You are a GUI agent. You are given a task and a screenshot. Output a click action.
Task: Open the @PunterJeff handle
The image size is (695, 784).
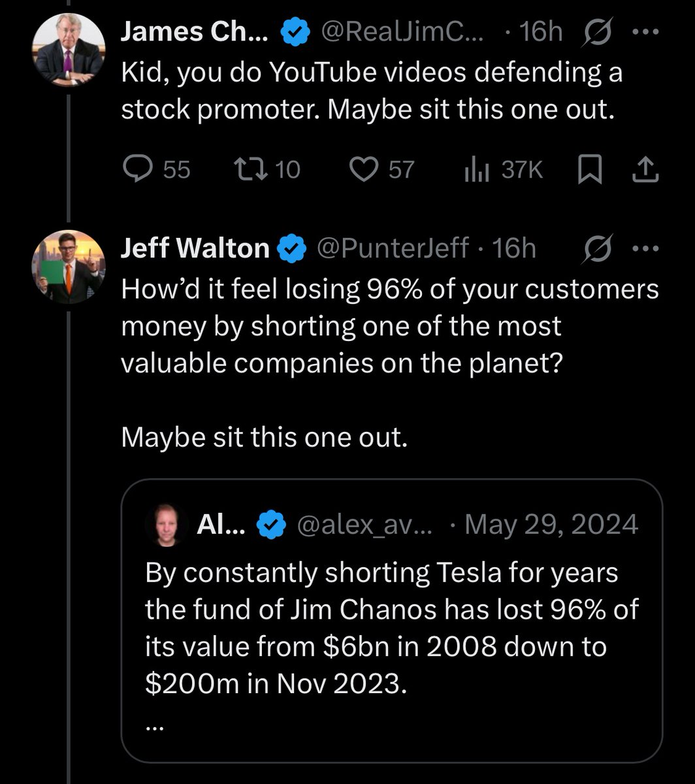point(393,248)
